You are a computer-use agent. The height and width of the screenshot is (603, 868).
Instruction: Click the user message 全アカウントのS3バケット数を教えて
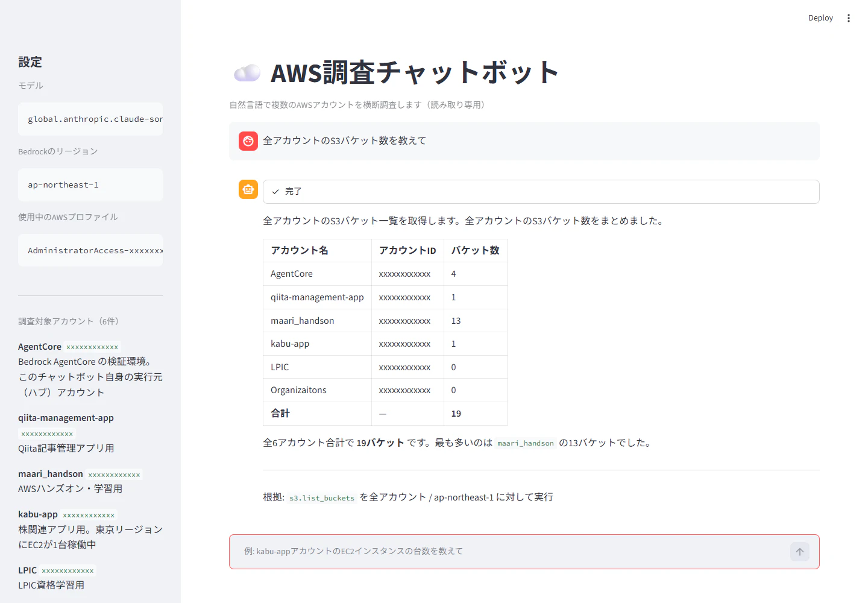click(345, 140)
